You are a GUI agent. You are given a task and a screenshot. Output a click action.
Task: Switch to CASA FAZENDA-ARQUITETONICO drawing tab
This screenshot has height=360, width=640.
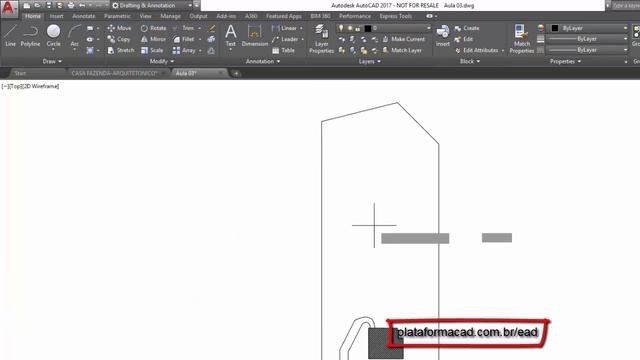(x=115, y=73)
